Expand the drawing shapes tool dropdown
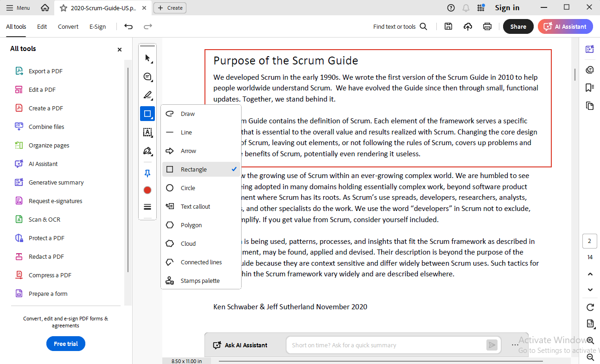This screenshot has width=600, height=364. point(147,114)
